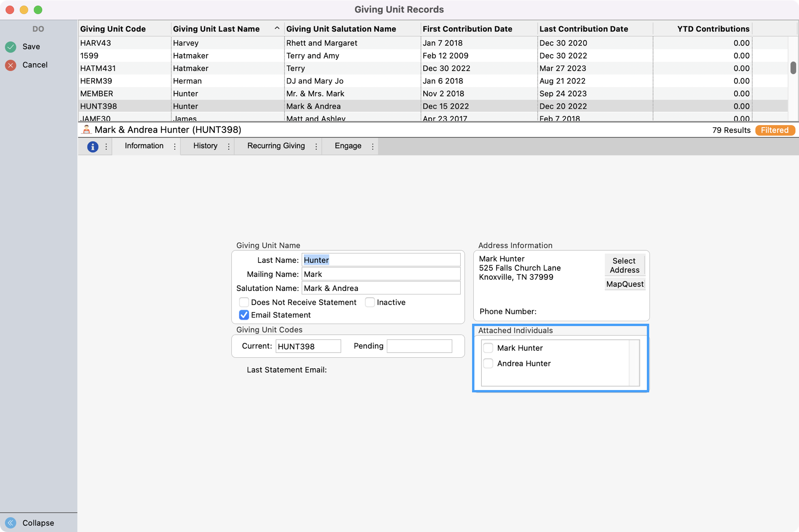This screenshot has width=799, height=532.
Task: Click the blue info circle icon
Action: coord(92,147)
